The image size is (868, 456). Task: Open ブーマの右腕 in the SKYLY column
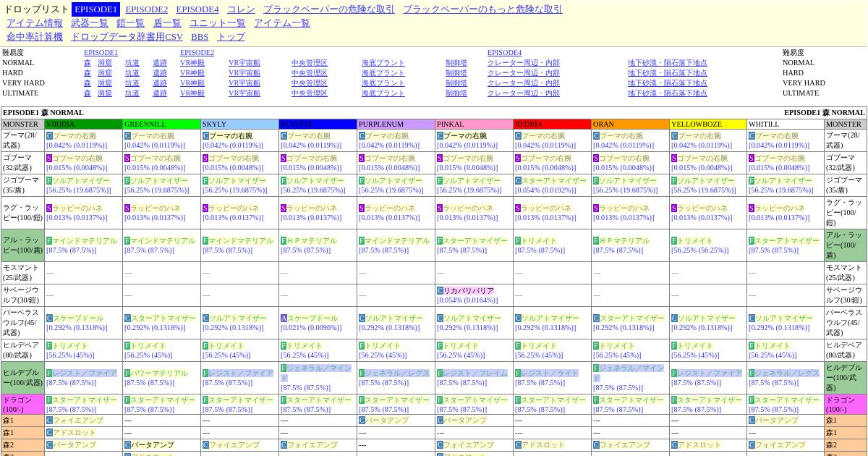(x=231, y=136)
